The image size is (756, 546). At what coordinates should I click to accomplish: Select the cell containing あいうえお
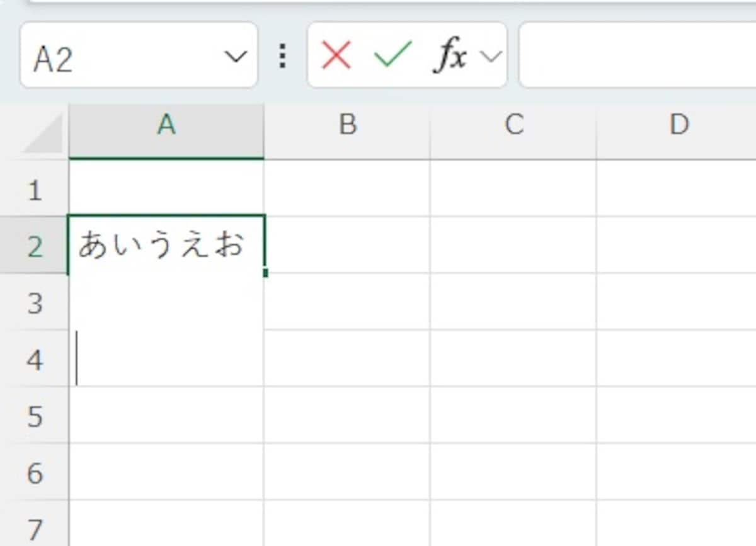[x=166, y=244]
